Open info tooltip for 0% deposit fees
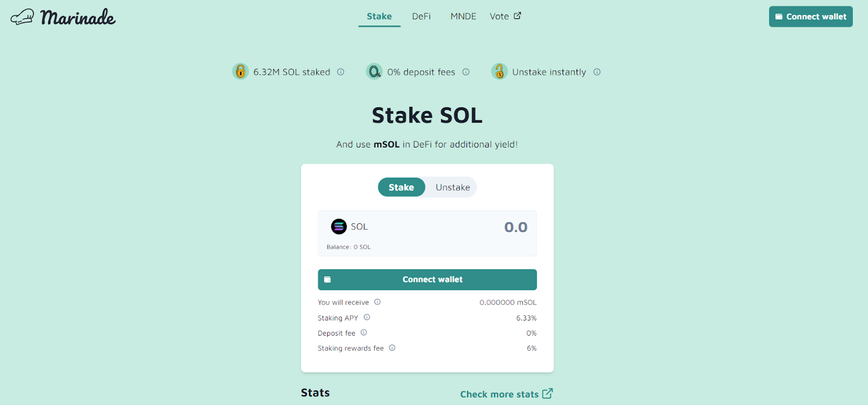 point(466,72)
